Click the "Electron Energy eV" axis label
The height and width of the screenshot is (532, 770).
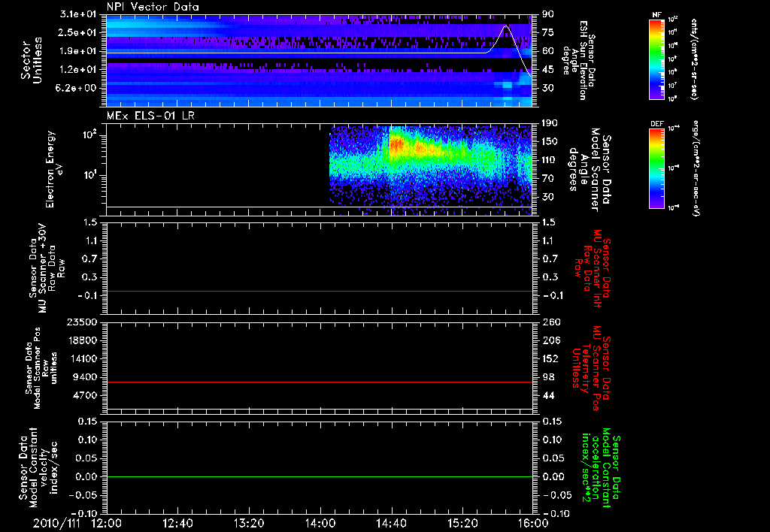pyautogui.click(x=53, y=169)
